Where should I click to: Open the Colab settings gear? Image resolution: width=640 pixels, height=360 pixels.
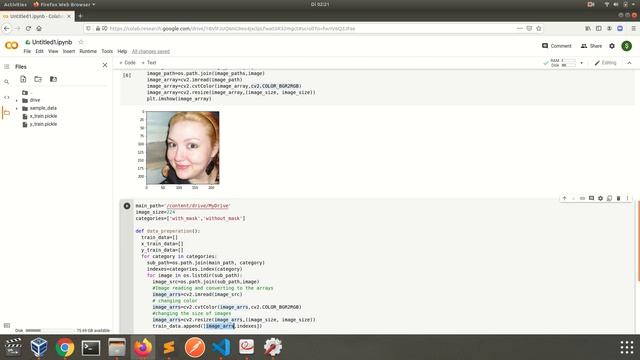coord(612,46)
